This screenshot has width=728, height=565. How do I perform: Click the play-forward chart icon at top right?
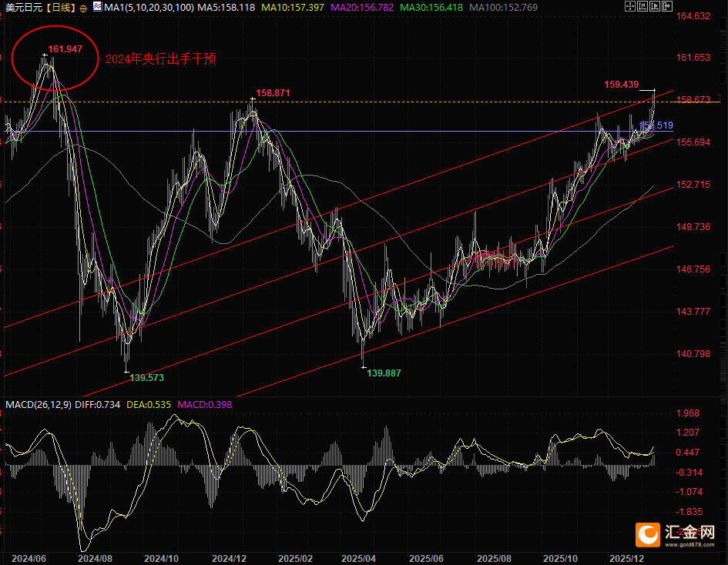pyautogui.click(x=655, y=6)
